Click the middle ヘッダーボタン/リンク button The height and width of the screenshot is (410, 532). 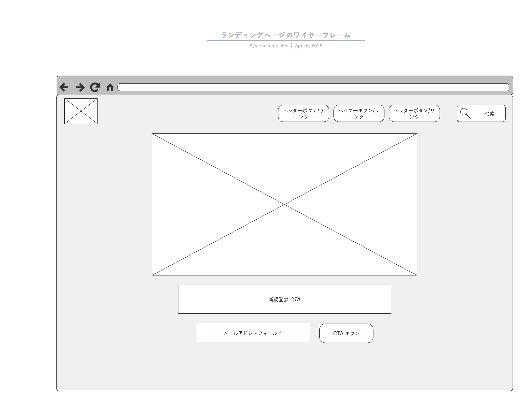[359, 113]
